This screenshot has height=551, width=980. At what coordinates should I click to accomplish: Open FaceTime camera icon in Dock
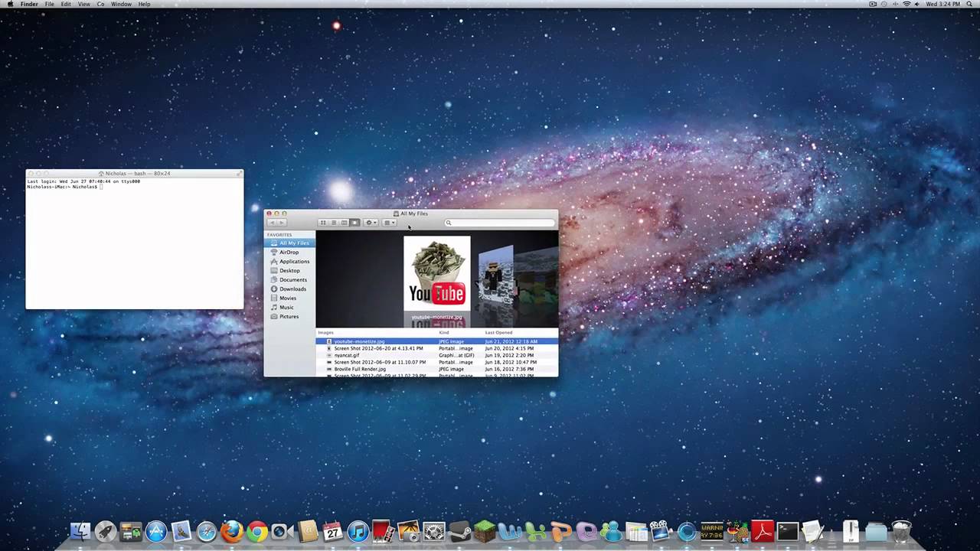[x=283, y=531]
